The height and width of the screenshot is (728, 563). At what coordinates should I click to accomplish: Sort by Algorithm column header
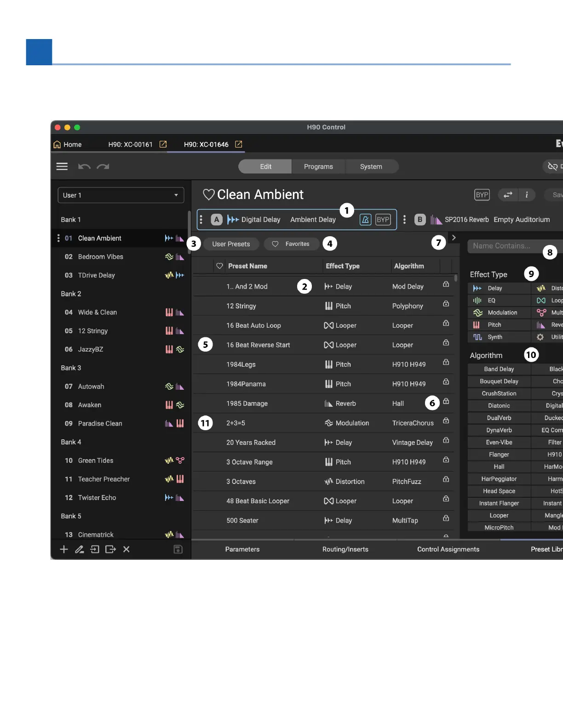click(x=409, y=266)
